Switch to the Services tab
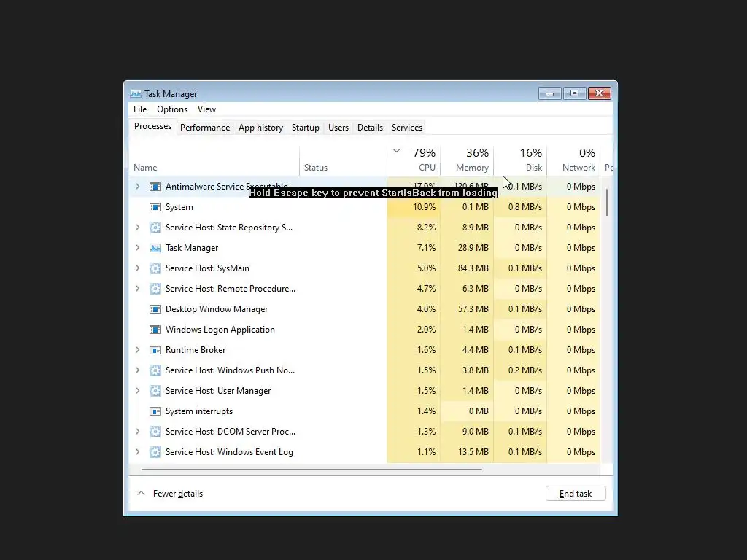Viewport: 747px width, 560px height. tap(407, 128)
